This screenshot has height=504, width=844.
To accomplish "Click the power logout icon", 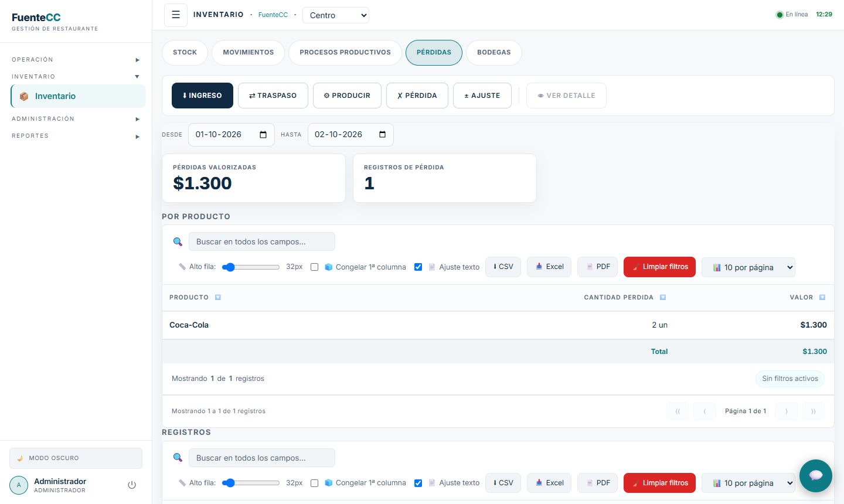I will (x=132, y=485).
